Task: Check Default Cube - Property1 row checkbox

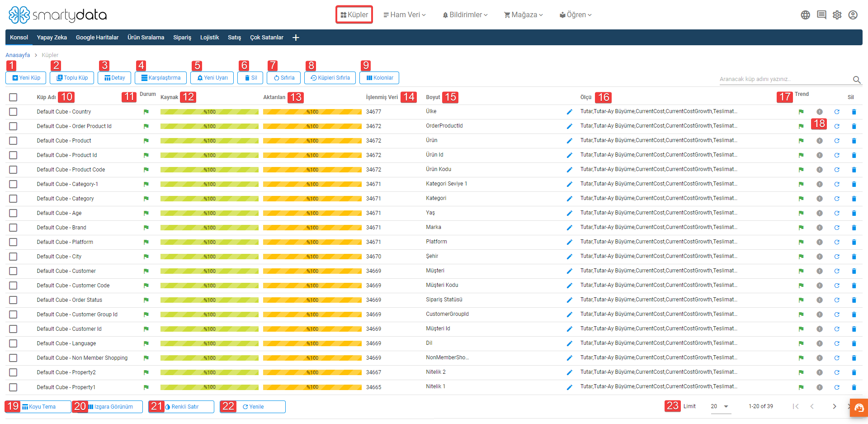Action: tap(13, 387)
